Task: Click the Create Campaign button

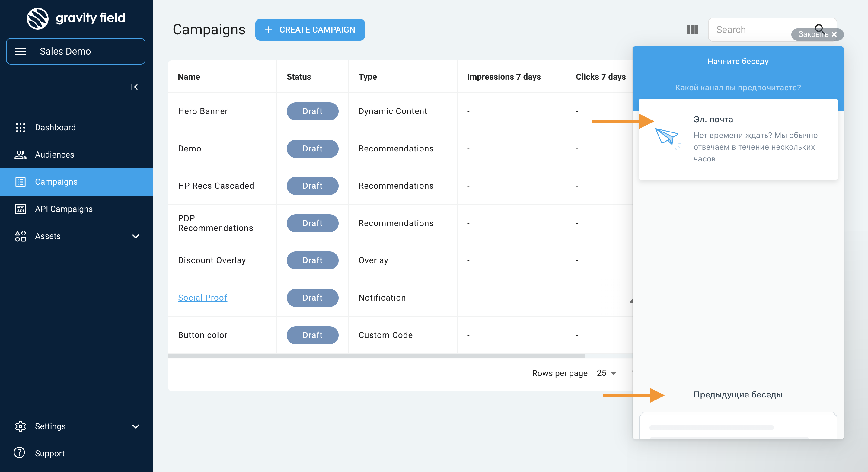Action: tap(310, 30)
